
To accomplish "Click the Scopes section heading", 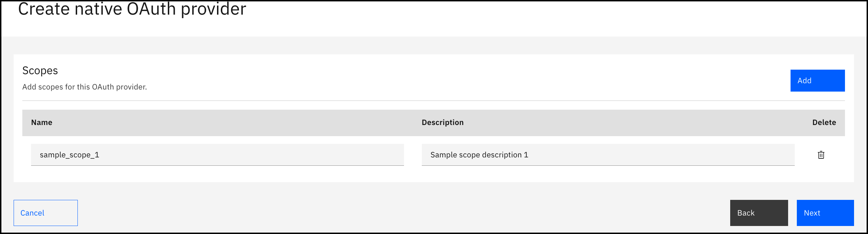I will tap(40, 71).
